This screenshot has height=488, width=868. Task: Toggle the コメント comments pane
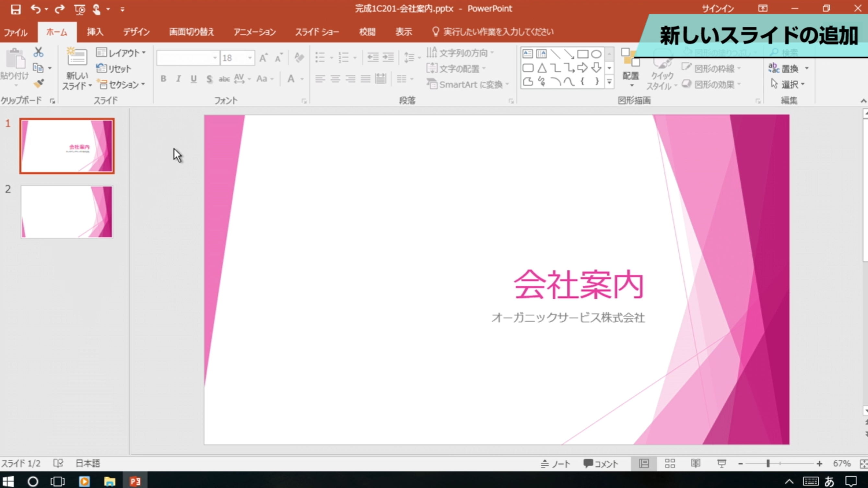601,464
